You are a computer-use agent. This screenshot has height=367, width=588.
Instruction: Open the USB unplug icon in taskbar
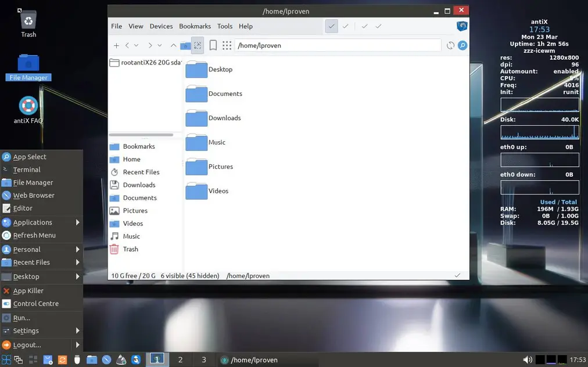pos(77,360)
